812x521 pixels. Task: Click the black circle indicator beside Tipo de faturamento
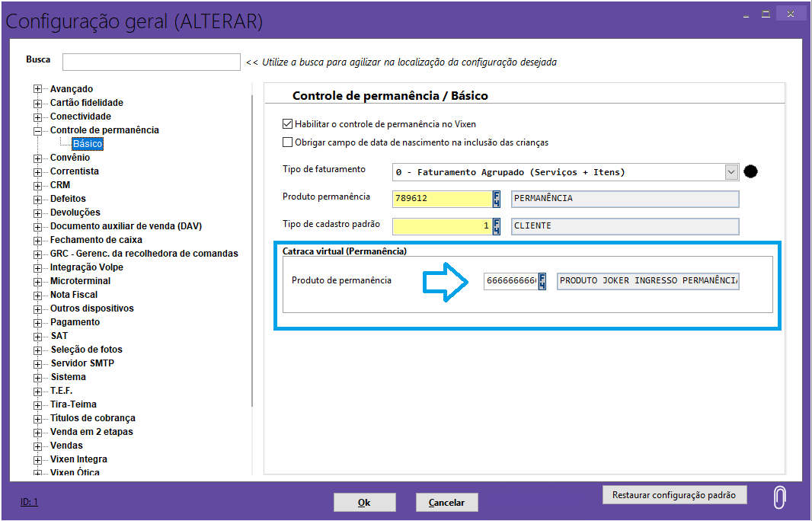tap(750, 171)
